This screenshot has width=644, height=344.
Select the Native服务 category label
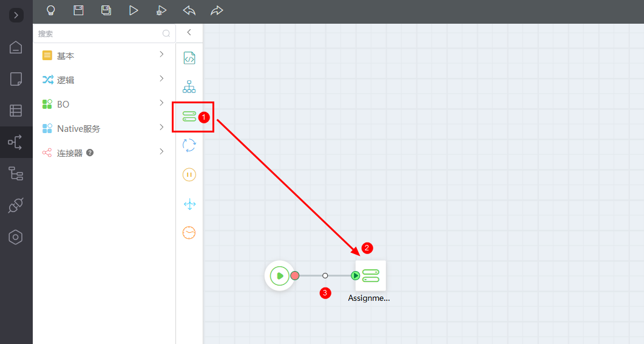(x=78, y=129)
